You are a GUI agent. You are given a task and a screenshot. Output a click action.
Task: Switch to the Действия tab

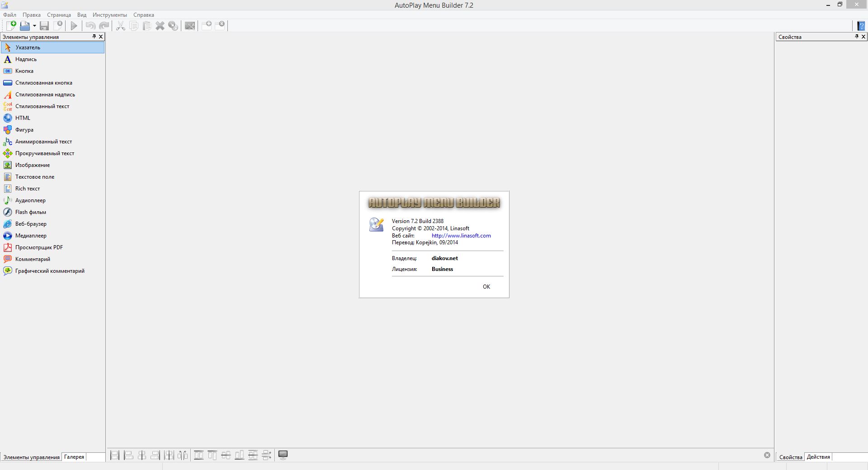click(x=818, y=457)
